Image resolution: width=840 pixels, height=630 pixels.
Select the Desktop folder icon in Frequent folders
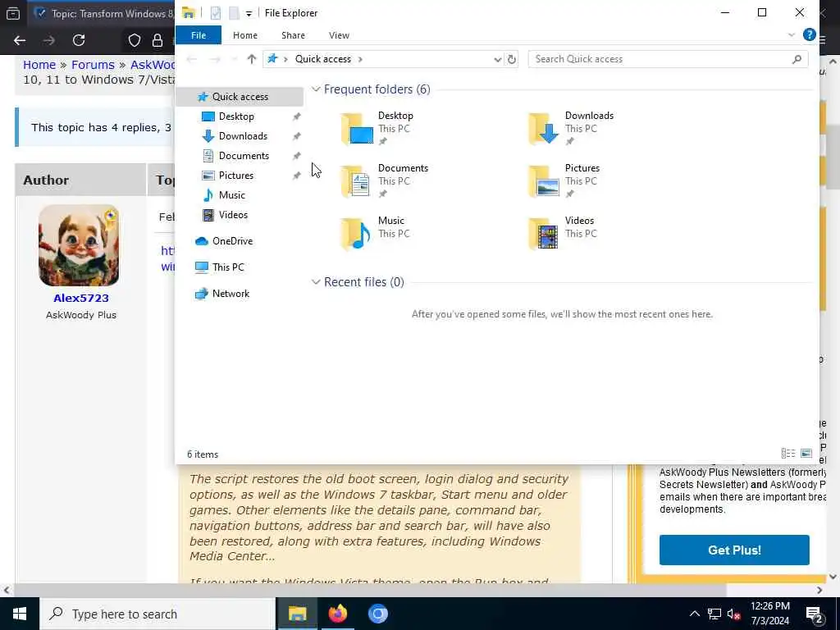click(357, 129)
